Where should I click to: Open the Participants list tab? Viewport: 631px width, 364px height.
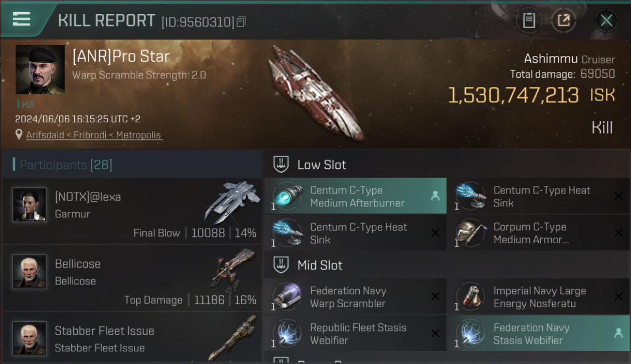click(x=66, y=165)
